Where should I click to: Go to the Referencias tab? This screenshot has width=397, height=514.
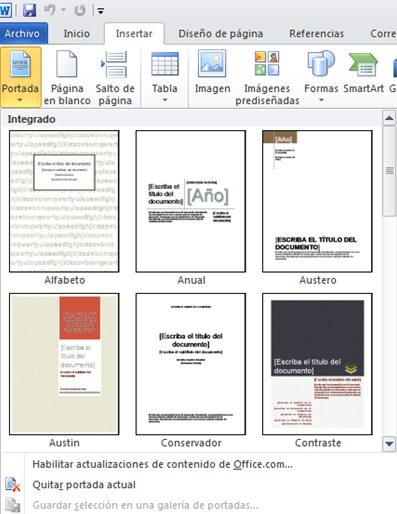click(x=316, y=34)
